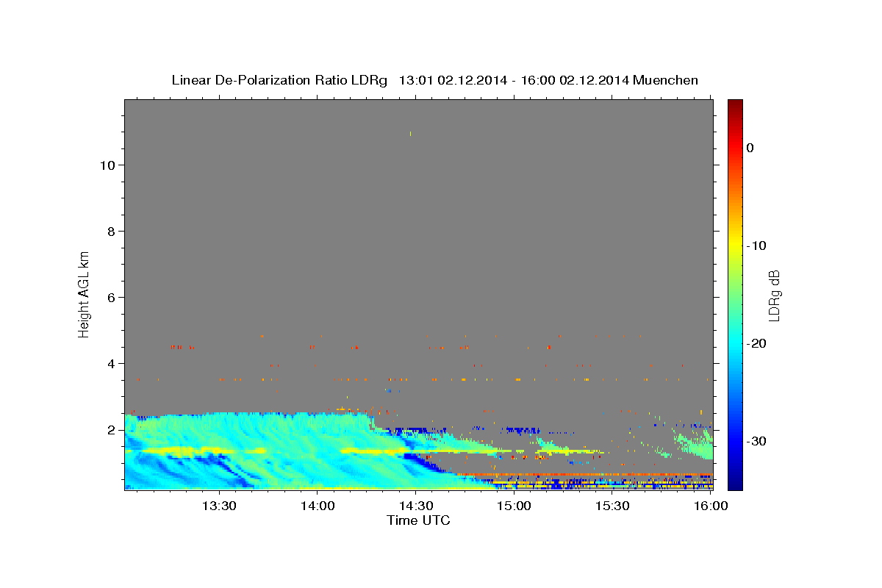Click the colorbar value 0 label
Viewport: 882px width, 588px height.
[750, 148]
